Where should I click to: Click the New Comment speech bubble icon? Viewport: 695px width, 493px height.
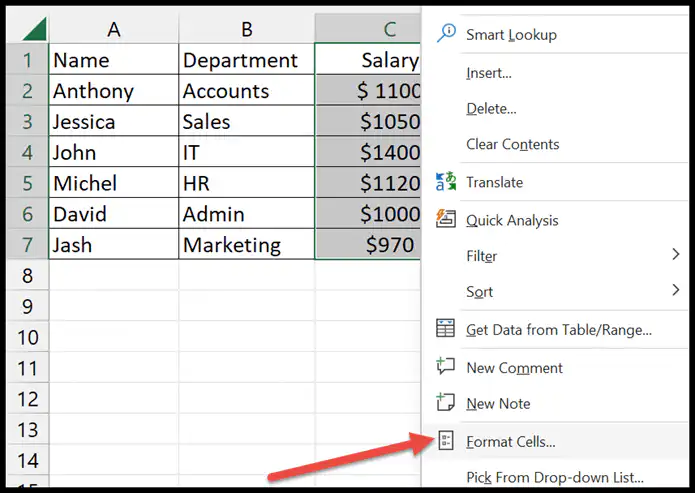pyautogui.click(x=445, y=367)
